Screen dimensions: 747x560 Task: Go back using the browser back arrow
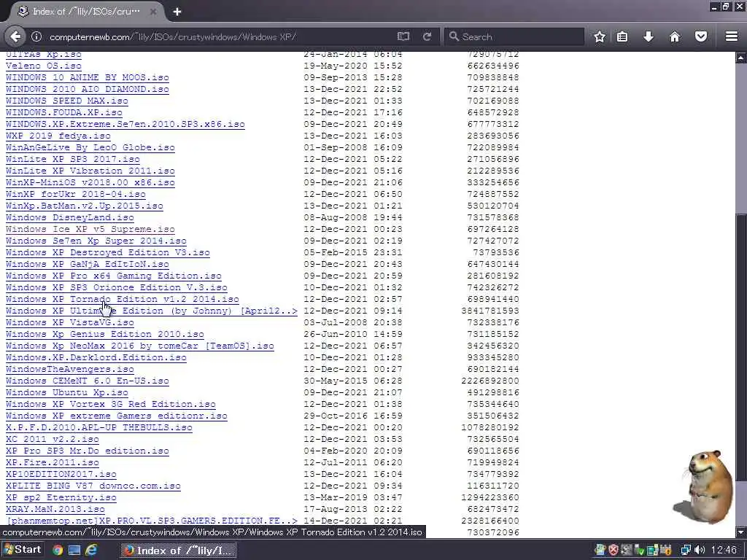click(x=16, y=36)
